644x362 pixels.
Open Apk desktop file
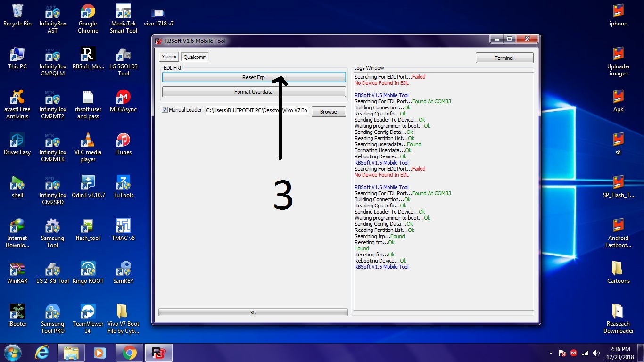[618, 101]
